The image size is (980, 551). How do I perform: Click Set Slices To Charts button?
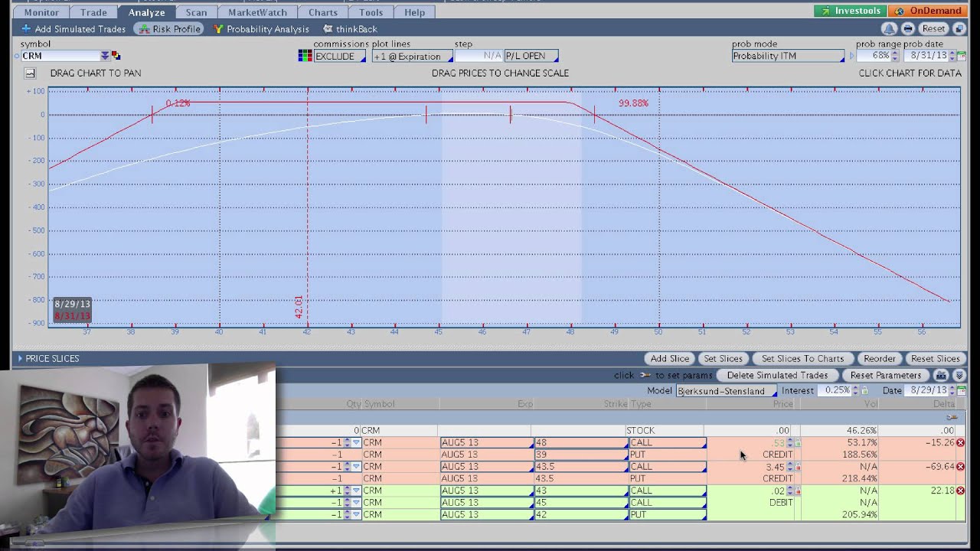tap(802, 359)
